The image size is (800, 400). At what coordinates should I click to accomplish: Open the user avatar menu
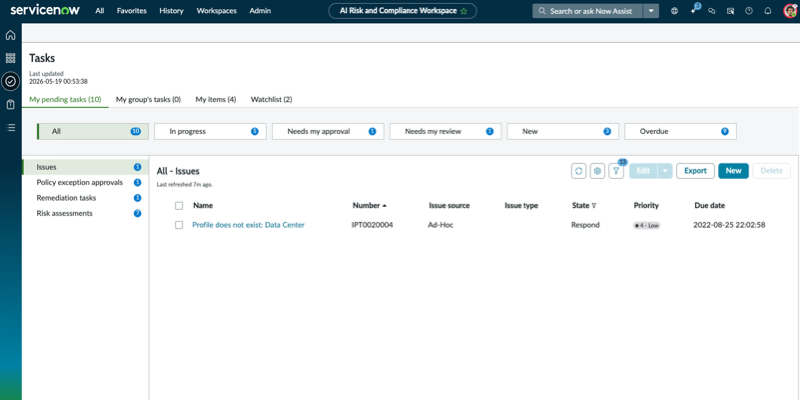[x=790, y=11]
